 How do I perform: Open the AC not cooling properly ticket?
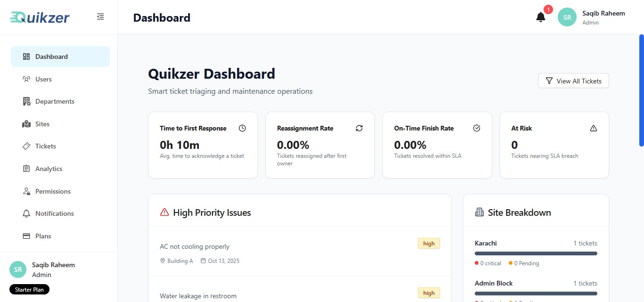point(195,246)
